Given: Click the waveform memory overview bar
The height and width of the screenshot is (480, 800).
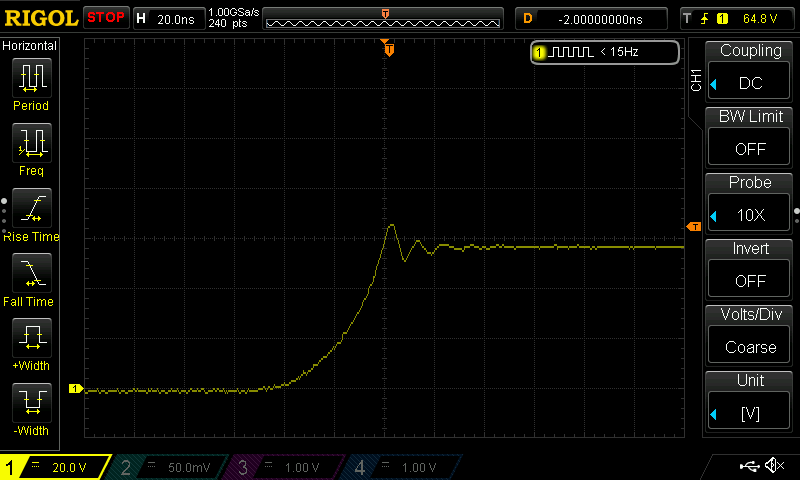Looking at the screenshot, I should [383, 19].
